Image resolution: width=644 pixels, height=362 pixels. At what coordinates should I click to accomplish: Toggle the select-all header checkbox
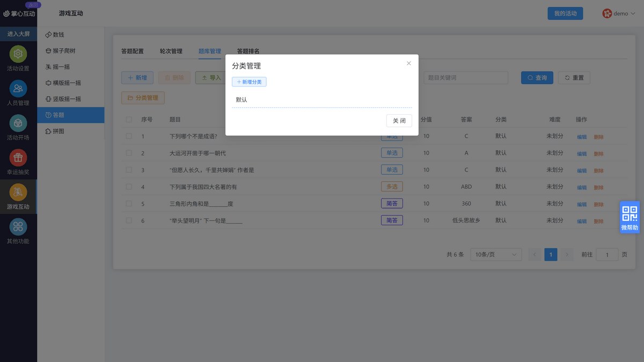coord(129,120)
